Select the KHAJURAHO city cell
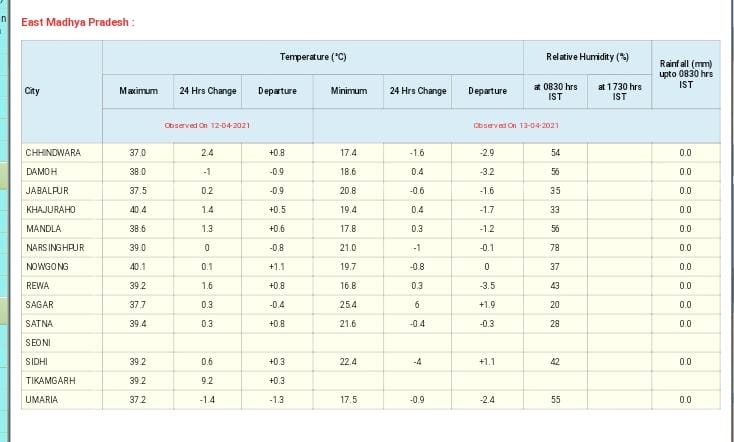 pyautogui.click(x=50, y=210)
